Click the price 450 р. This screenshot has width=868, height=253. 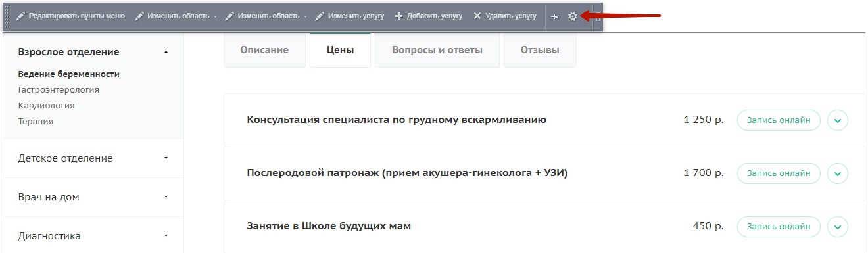(708, 227)
